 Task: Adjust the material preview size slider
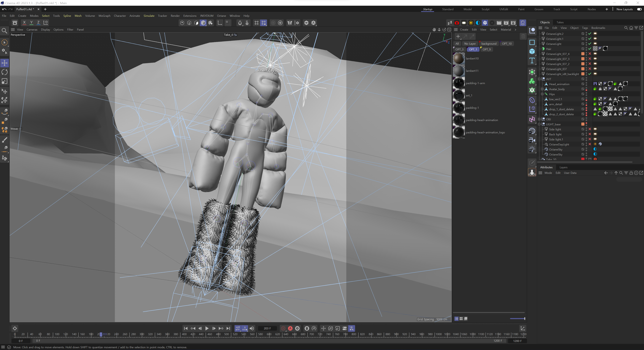517,319
